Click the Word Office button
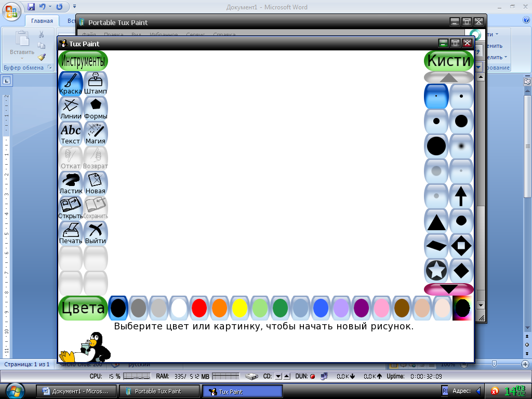Viewport: 532px width, 399px height. click(11, 11)
